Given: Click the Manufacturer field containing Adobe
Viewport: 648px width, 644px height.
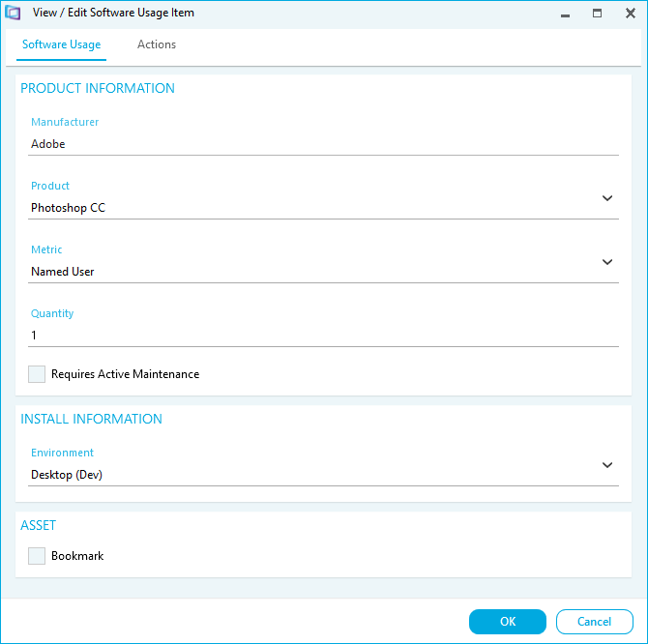Looking at the screenshot, I should (x=324, y=144).
